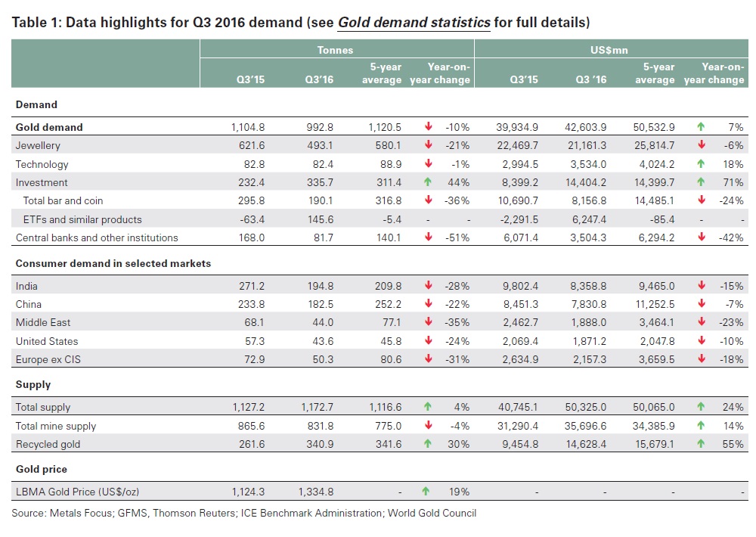
Task: Click the green arrow beside LBMA Gold Price 19%
Action: [x=426, y=492]
